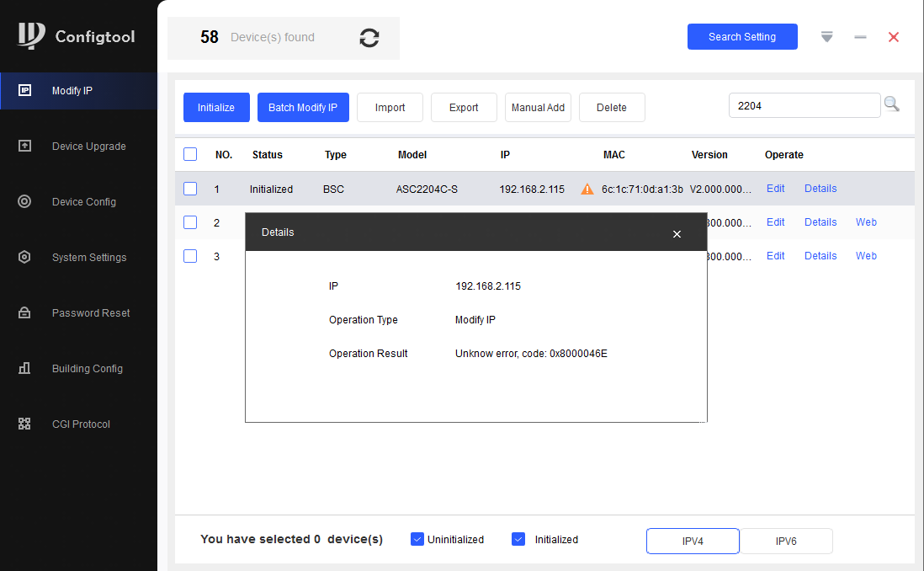Click the orange warning triangle icon

(x=587, y=189)
